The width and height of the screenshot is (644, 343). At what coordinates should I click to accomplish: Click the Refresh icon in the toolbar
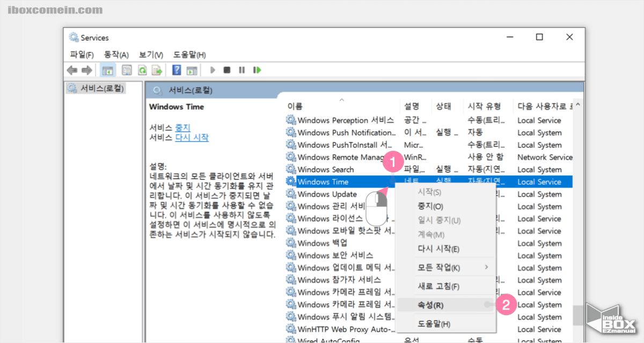[142, 70]
